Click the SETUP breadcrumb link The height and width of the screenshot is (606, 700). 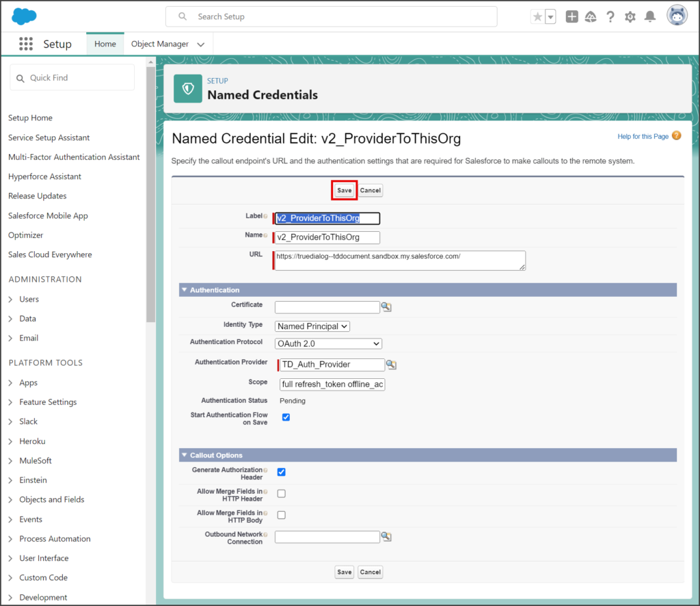point(217,81)
